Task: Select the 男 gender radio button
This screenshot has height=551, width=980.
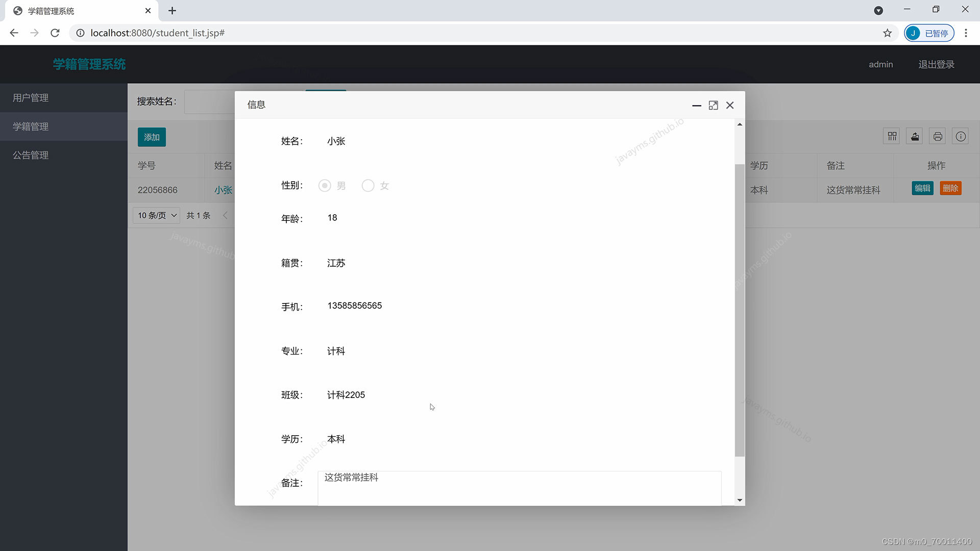Action: pos(325,186)
